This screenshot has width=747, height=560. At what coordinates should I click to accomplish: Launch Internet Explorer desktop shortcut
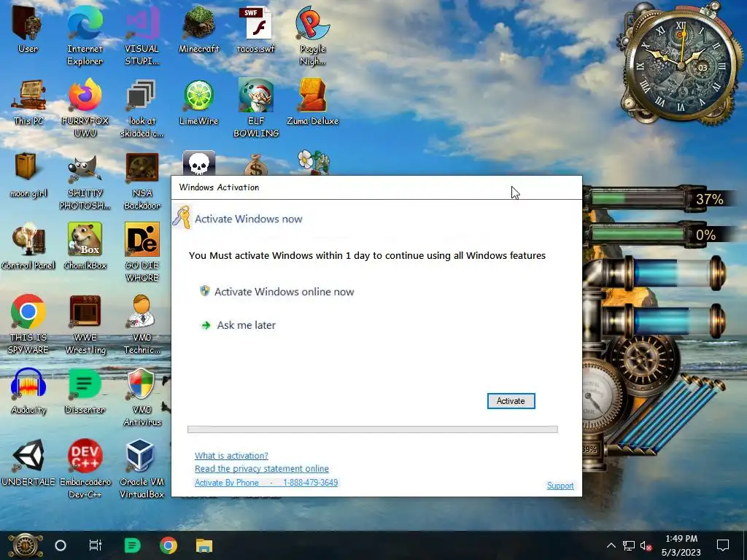point(85,35)
